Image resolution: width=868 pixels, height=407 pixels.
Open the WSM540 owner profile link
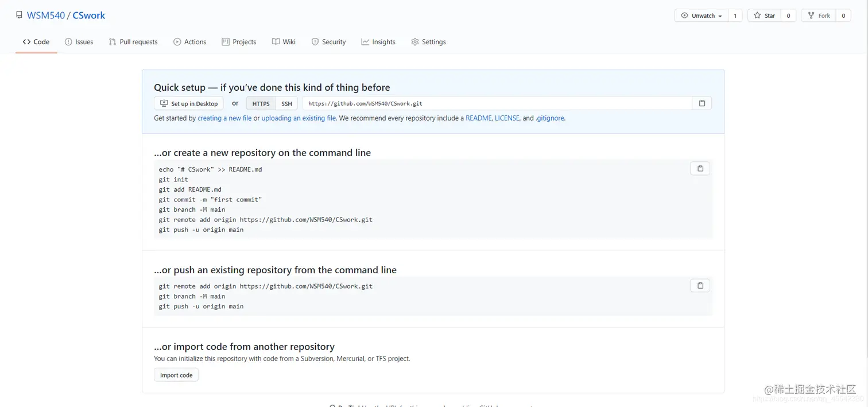tap(46, 15)
